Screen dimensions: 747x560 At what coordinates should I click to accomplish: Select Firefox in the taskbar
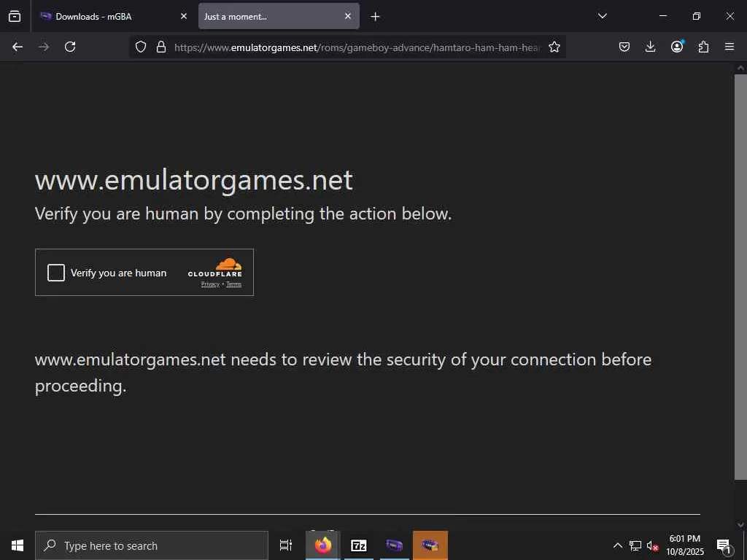[323, 545]
